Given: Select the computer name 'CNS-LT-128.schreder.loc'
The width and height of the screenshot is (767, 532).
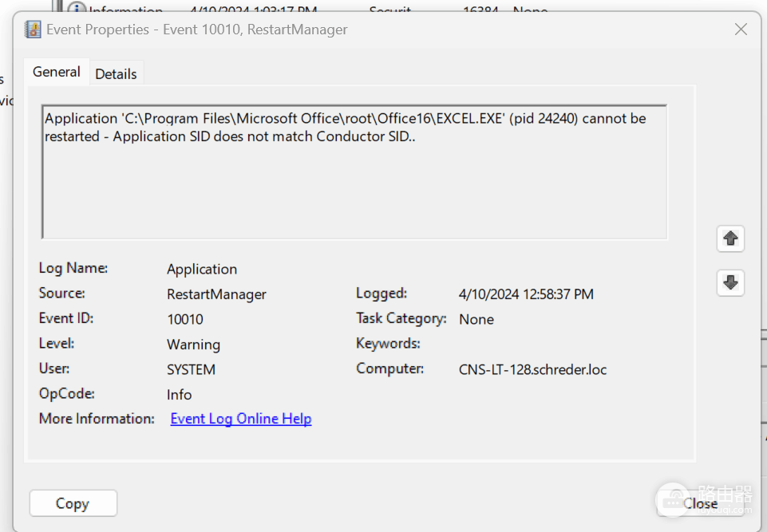Looking at the screenshot, I should (532, 369).
